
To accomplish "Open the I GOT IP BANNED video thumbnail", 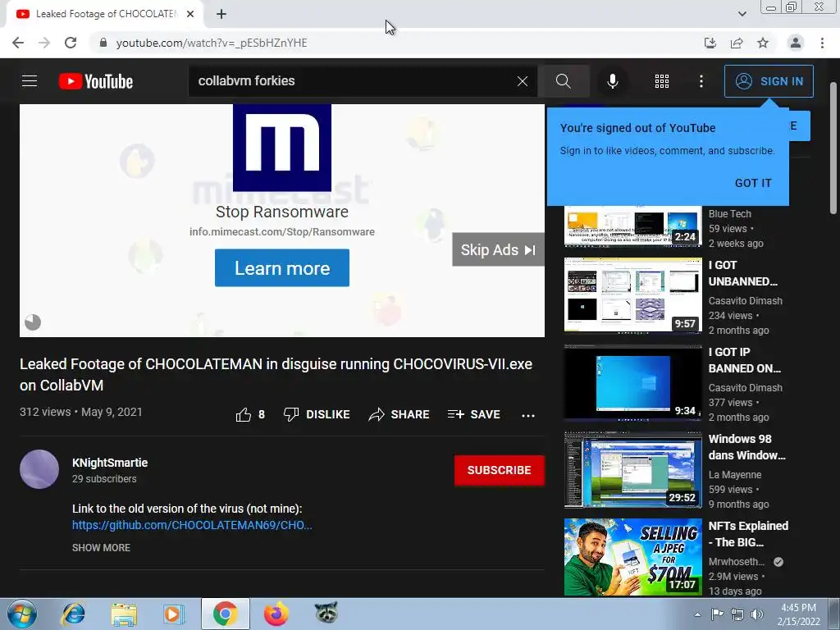I will pos(632,382).
